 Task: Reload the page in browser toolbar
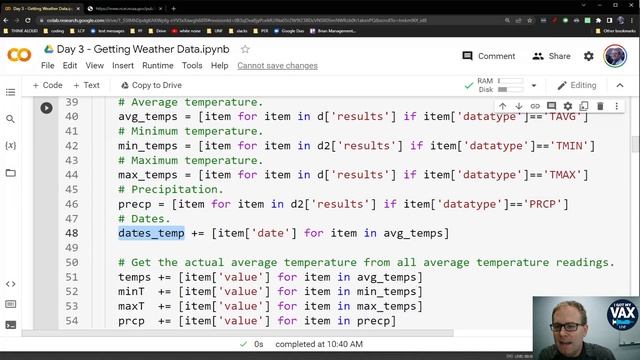[x=28, y=20]
